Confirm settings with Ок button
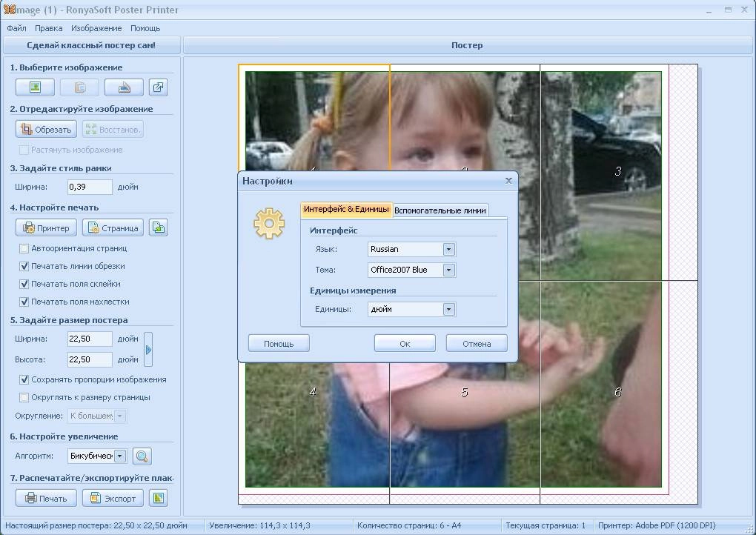756x535 pixels. 405,344
